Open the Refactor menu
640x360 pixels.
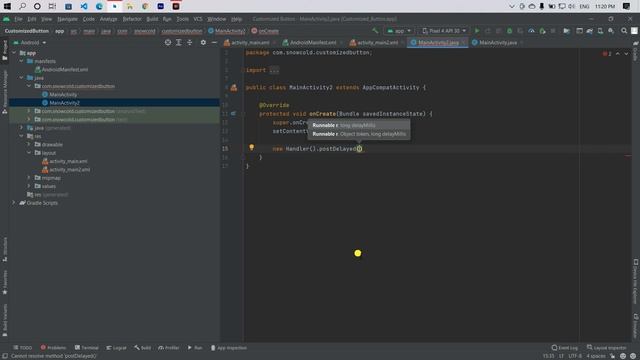(x=132, y=19)
